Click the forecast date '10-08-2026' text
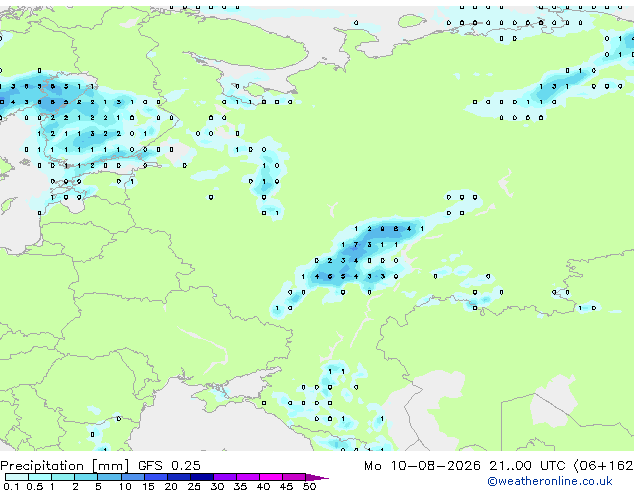 click(x=435, y=466)
